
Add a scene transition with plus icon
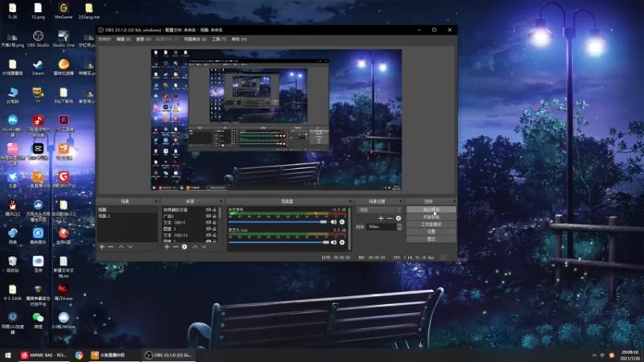381,218
